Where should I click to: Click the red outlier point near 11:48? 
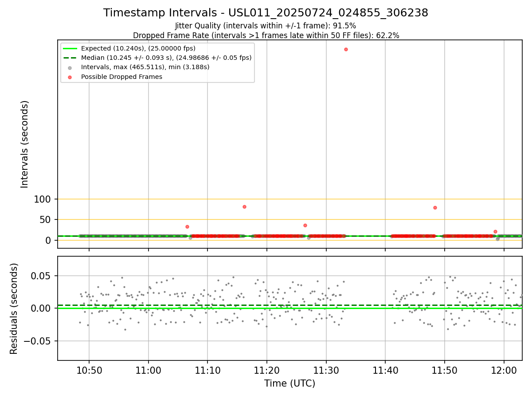435,207
